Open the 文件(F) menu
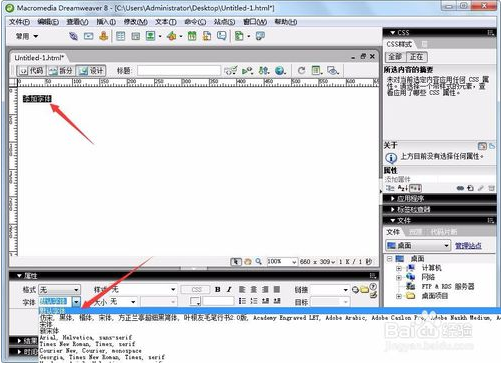 click(19, 22)
